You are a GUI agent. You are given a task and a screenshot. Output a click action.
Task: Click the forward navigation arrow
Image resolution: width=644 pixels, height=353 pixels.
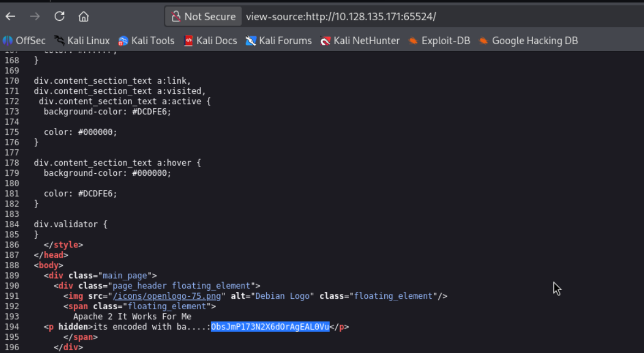tap(35, 16)
